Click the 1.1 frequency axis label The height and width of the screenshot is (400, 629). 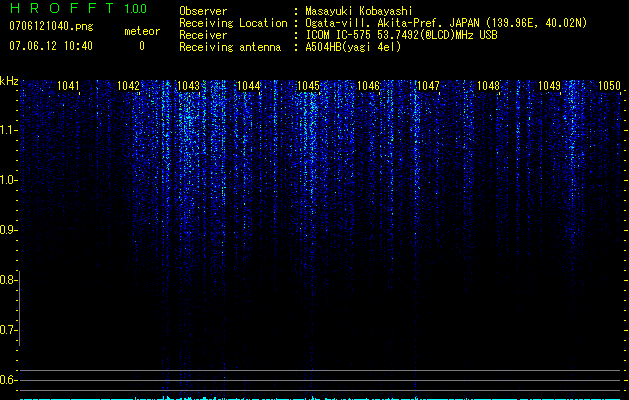point(7,130)
